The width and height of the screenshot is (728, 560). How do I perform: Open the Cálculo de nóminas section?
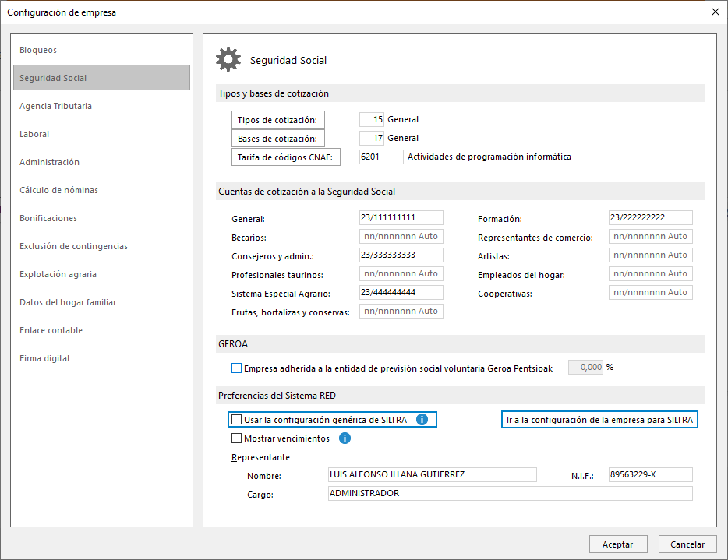[x=58, y=190]
